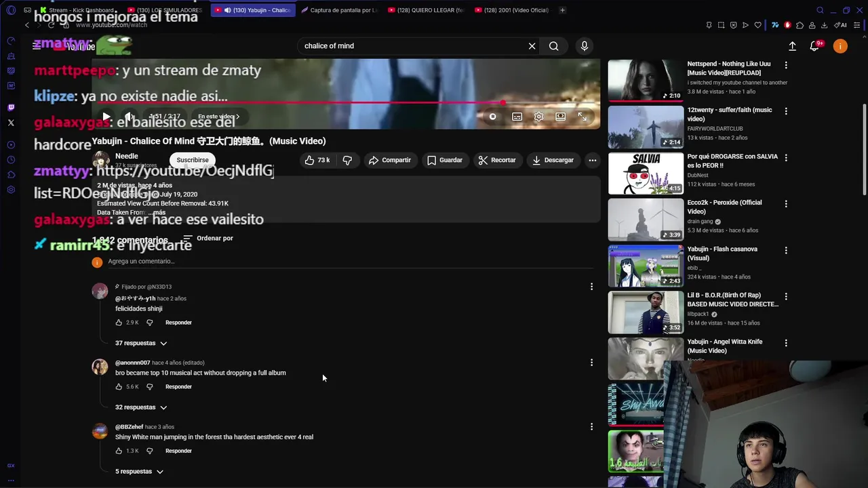Open the YouTube notifications bell
Image resolution: width=868 pixels, height=488 pixels.
816,46
